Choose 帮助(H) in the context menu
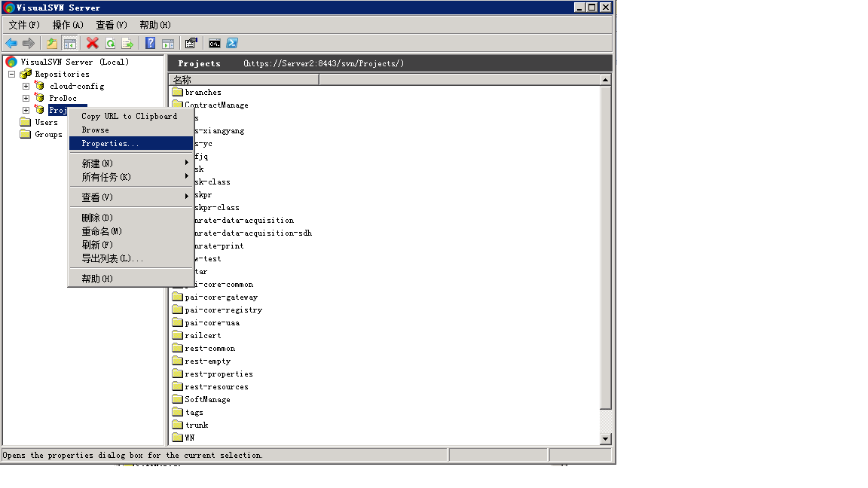The height and width of the screenshot is (488, 868). pyautogui.click(x=130, y=279)
